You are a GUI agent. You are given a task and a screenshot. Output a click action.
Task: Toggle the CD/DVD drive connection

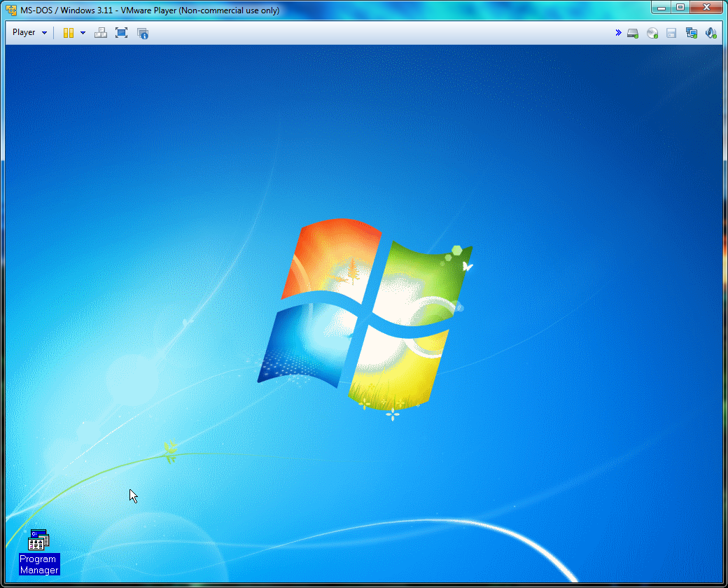click(652, 33)
